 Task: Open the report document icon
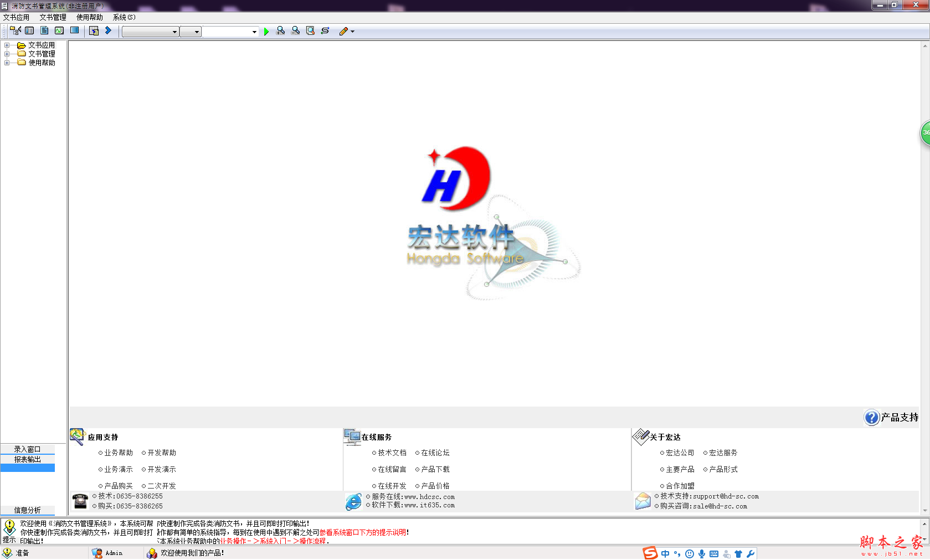click(44, 30)
